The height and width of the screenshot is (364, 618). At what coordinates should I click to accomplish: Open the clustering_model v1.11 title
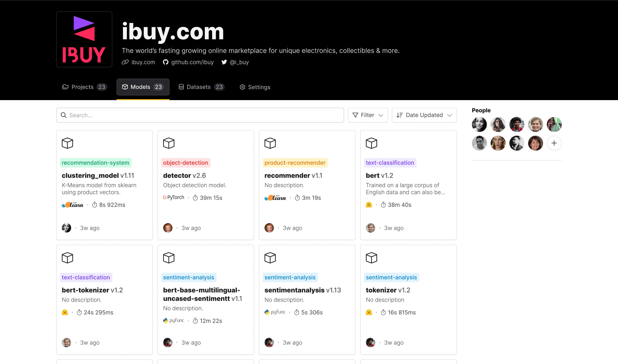(98, 176)
